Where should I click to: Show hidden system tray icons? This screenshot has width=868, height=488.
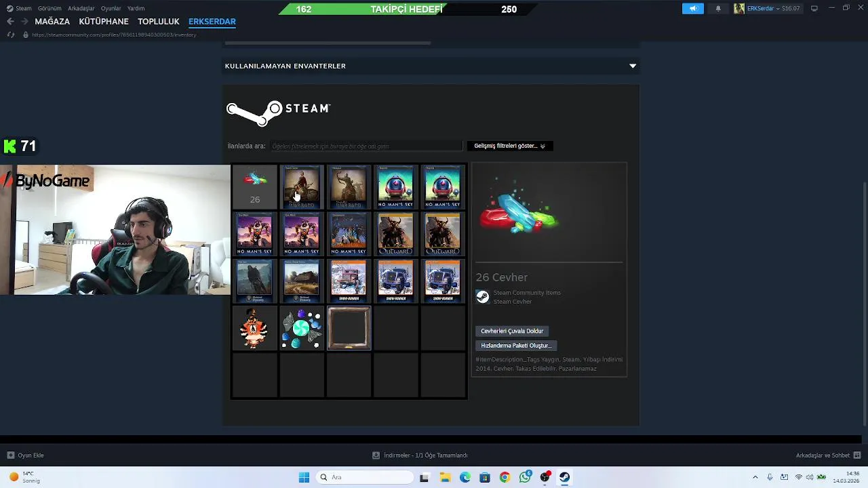coord(755,477)
